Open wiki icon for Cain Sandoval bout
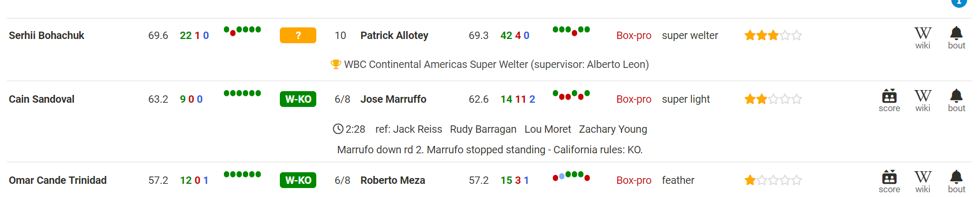 click(922, 100)
